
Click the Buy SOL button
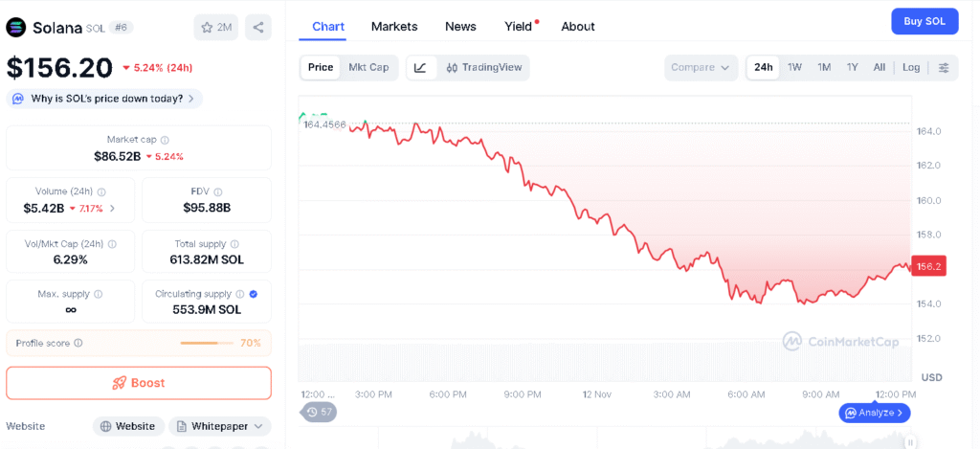tap(924, 22)
